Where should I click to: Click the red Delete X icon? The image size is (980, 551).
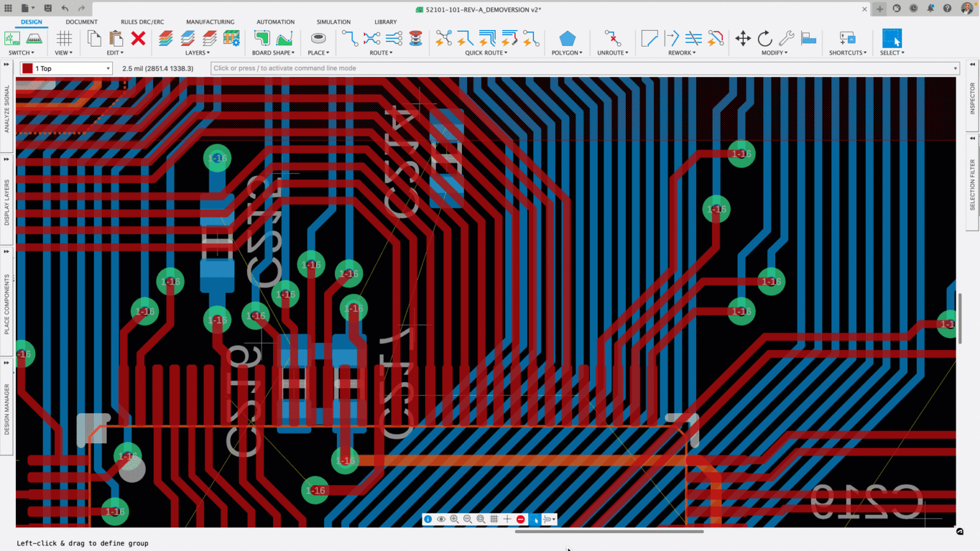point(138,39)
